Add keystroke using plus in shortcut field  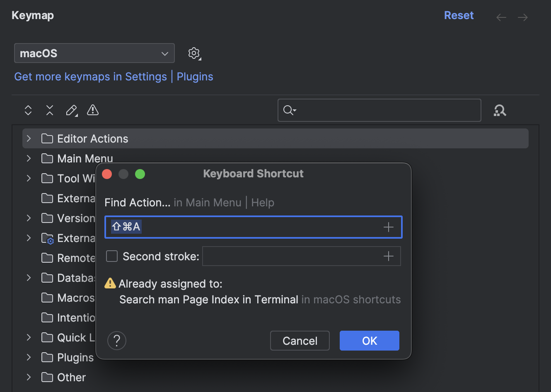click(388, 227)
